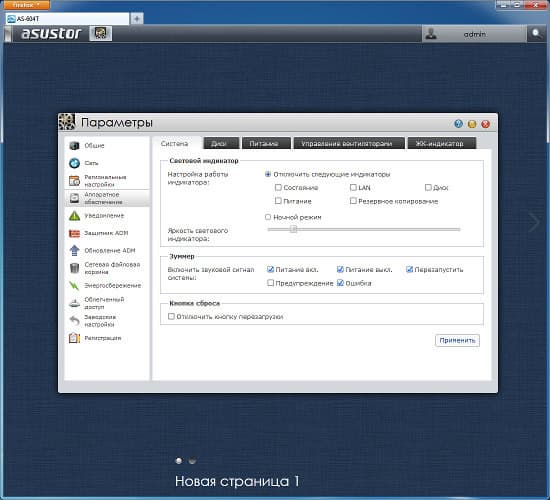Image resolution: width=550 pixels, height=500 pixels.
Task: Select the second desktop page dot
Action: coord(192,461)
